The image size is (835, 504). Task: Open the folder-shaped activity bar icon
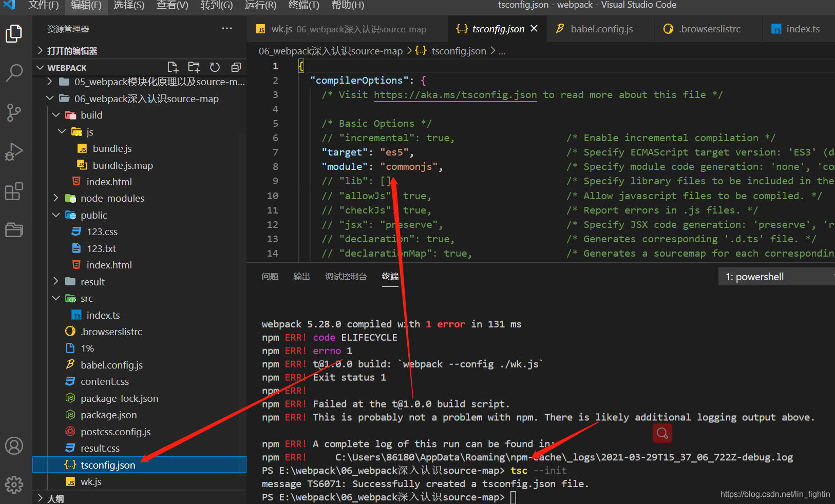14,229
